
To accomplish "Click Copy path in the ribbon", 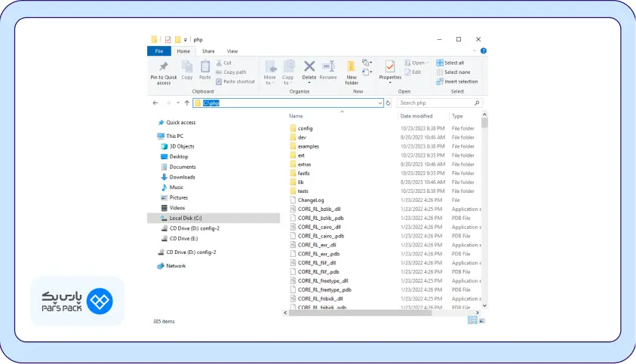I will tap(231, 72).
